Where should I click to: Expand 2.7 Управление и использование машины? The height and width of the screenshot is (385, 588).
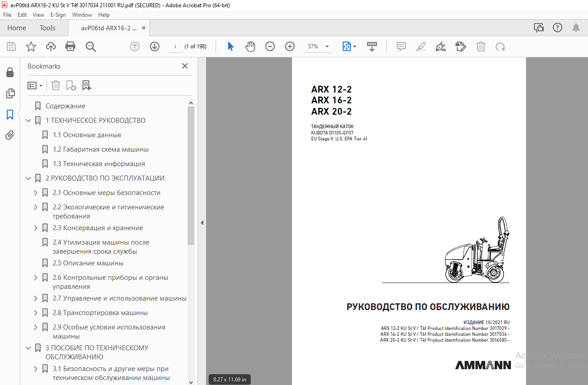[36, 298]
